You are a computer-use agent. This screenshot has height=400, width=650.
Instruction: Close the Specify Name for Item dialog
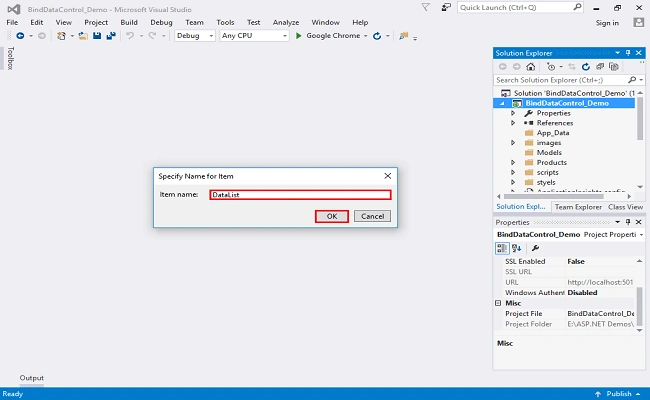[388, 176]
